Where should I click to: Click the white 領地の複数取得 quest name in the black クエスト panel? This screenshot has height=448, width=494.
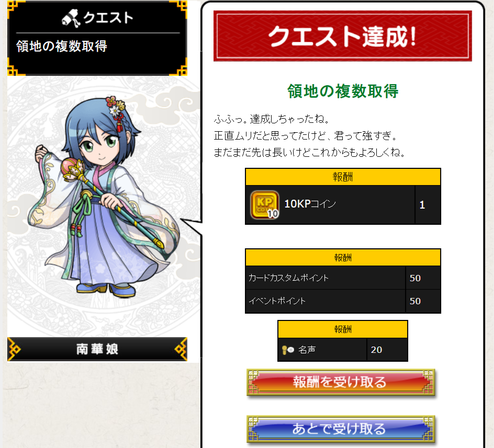point(62,47)
